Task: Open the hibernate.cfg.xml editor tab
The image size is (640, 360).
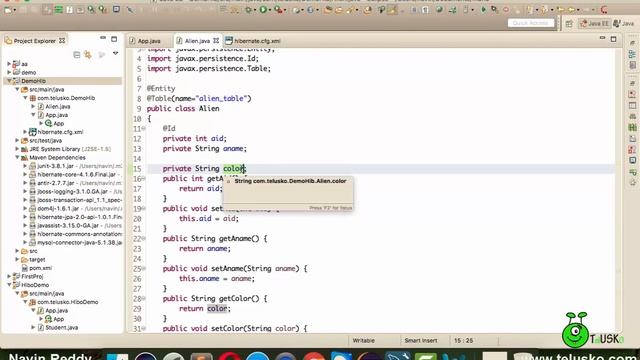Action: [x=253, y=41]
